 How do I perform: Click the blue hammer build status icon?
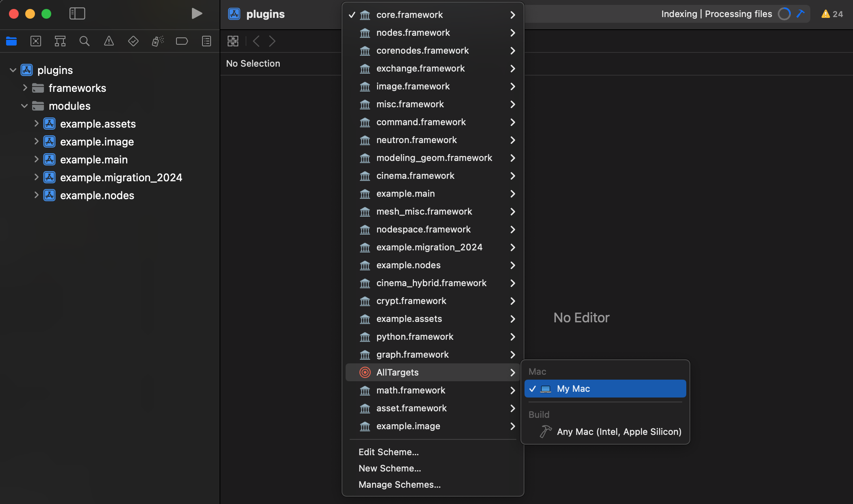point(801,14)
